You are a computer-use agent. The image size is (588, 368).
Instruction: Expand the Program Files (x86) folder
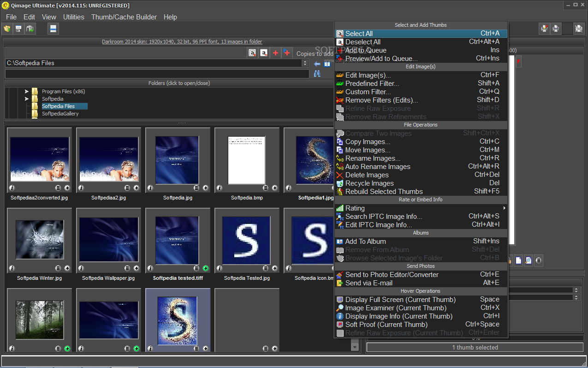coord(27,91)
